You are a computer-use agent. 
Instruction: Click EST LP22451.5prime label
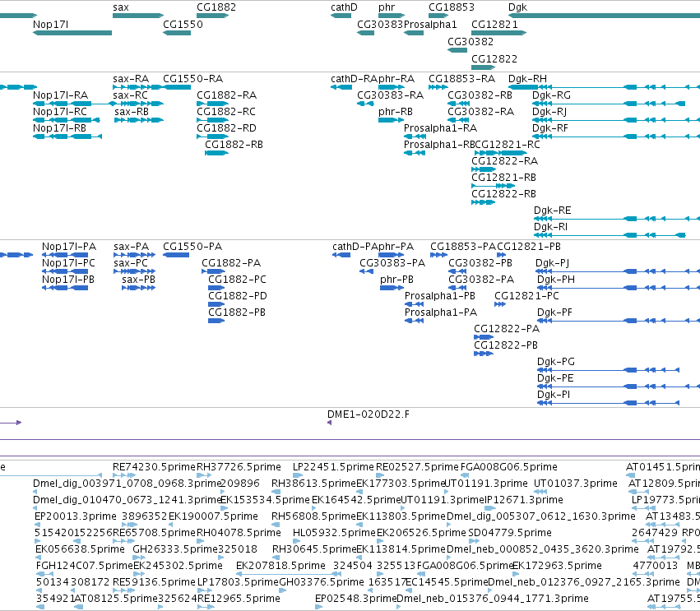click(333, 467)
